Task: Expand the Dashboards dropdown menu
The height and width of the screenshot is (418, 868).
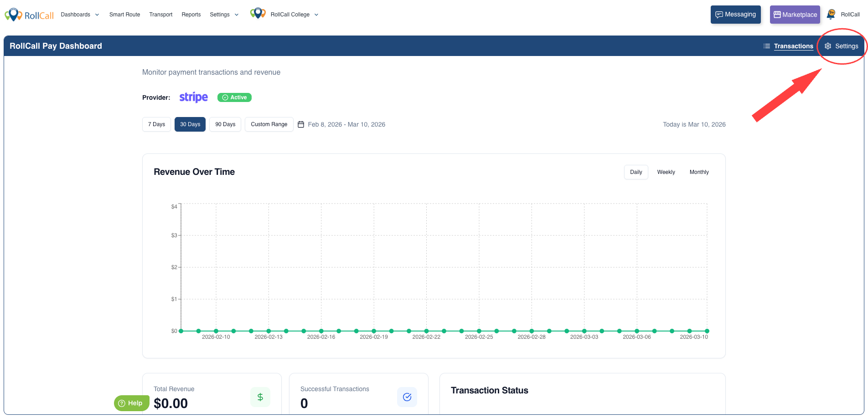Action: click(x=80, y=15)
